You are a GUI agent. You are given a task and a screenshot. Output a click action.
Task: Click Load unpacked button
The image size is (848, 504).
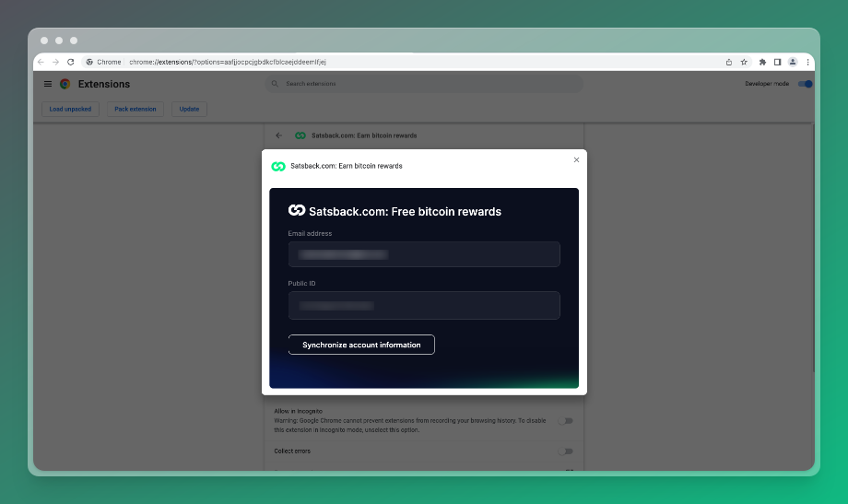coord(70,110)
